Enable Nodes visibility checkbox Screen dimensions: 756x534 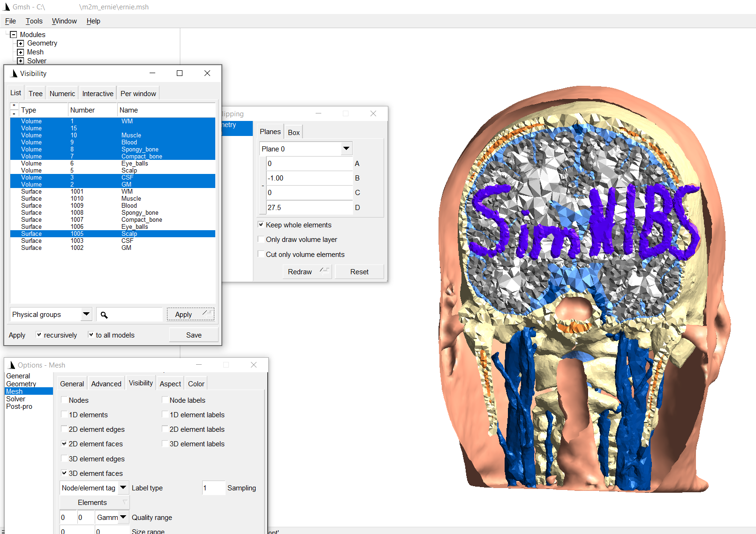[x=64, y=400]
